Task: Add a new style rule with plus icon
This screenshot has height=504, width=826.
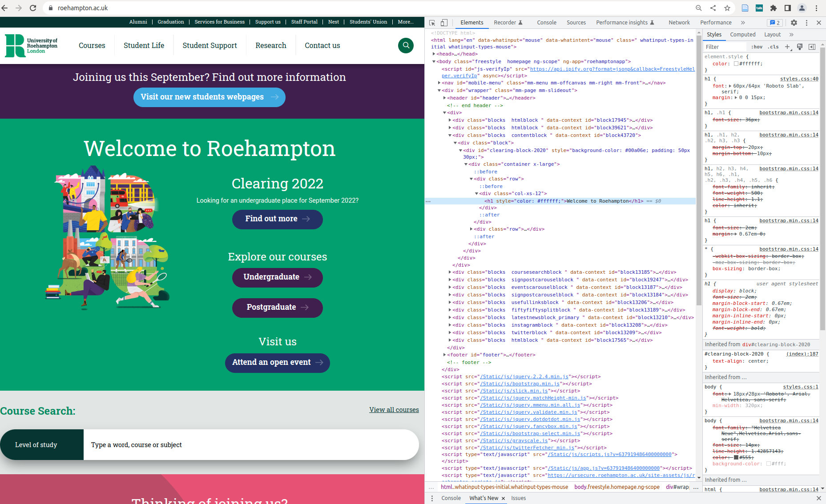Action: pos(788,47)
